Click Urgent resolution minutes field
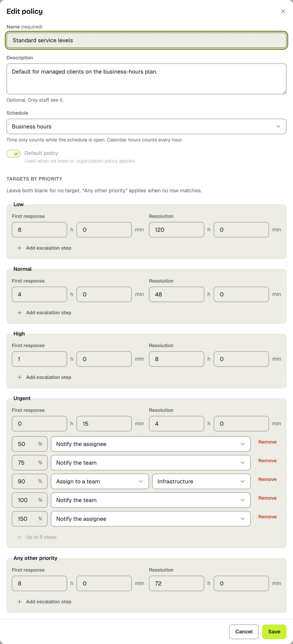Image resolution: width=293 pixels, height=644 pixels. [x=241, y=424]
